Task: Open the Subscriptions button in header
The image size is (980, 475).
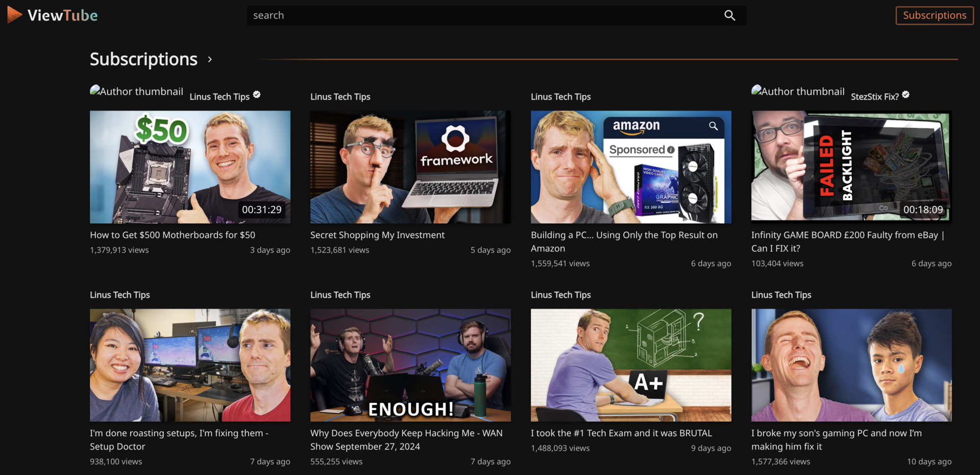Action: pos(934,15)
